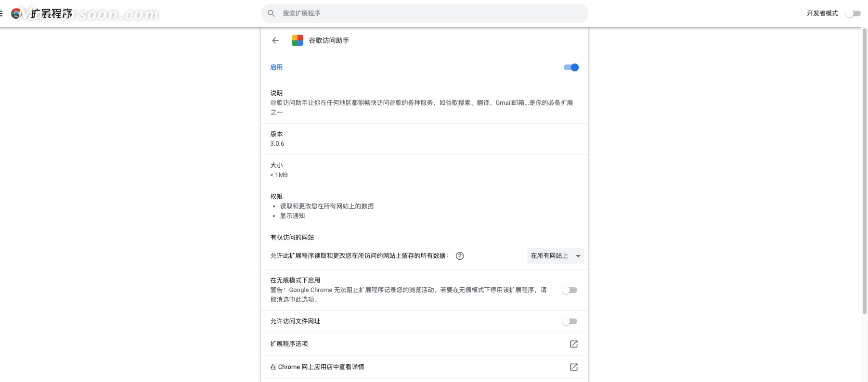Click the 显示通知 permission item
Image resolution: width=868 pixels, height=382 pixels.
coord(293,216)
